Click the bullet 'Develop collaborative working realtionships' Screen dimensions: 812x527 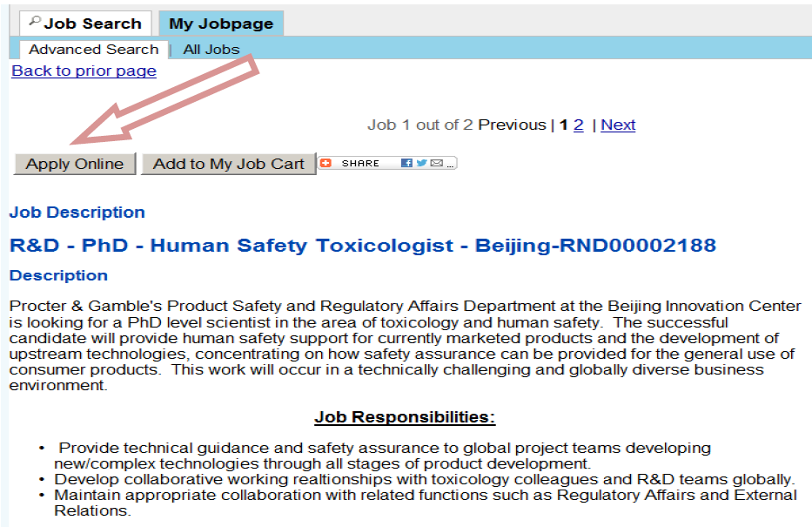click(424, 479)
